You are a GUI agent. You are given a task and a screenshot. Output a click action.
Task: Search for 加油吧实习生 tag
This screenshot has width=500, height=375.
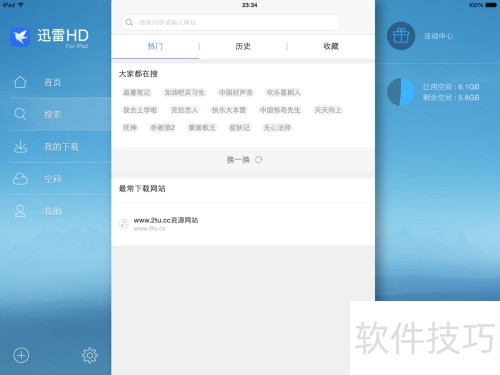coord(184,92)
